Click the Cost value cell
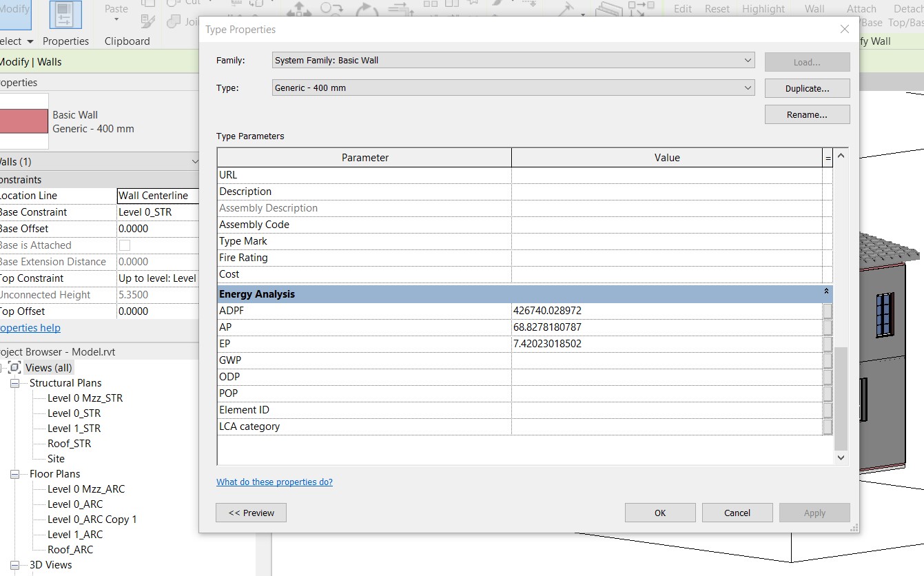The image size is (924, 576). pyautogui.click(x=667, y=274)
